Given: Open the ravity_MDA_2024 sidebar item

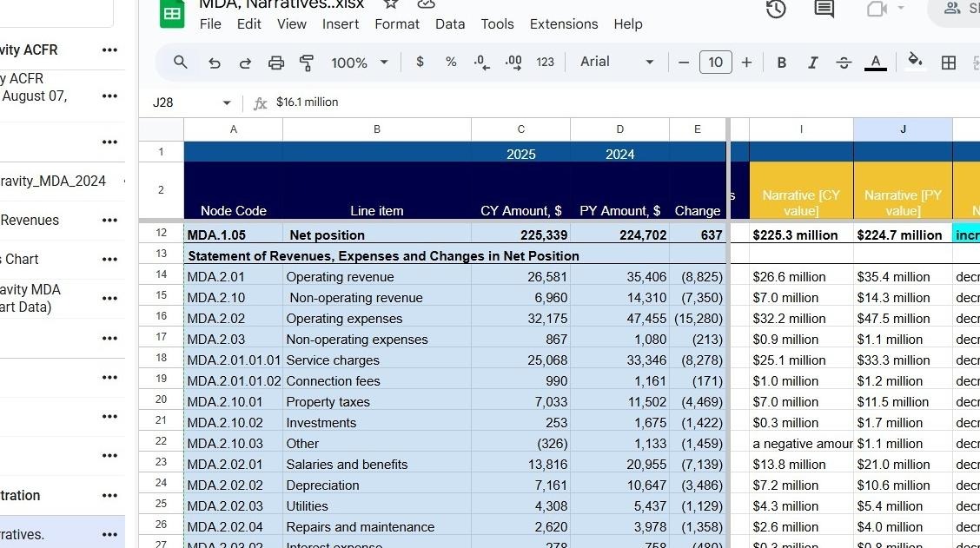Looking at the screenshot, I should pyautogui.click(x=53, y=182).
